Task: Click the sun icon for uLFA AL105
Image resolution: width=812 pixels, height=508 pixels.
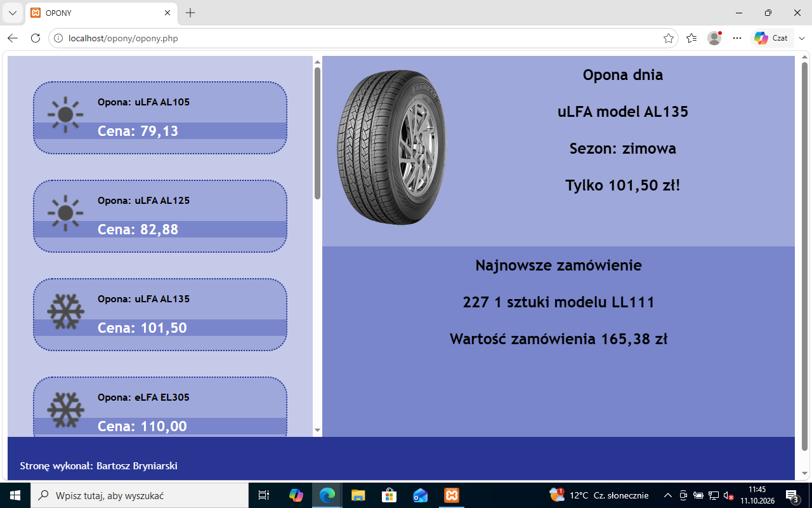Action: [x=65, y=115]
